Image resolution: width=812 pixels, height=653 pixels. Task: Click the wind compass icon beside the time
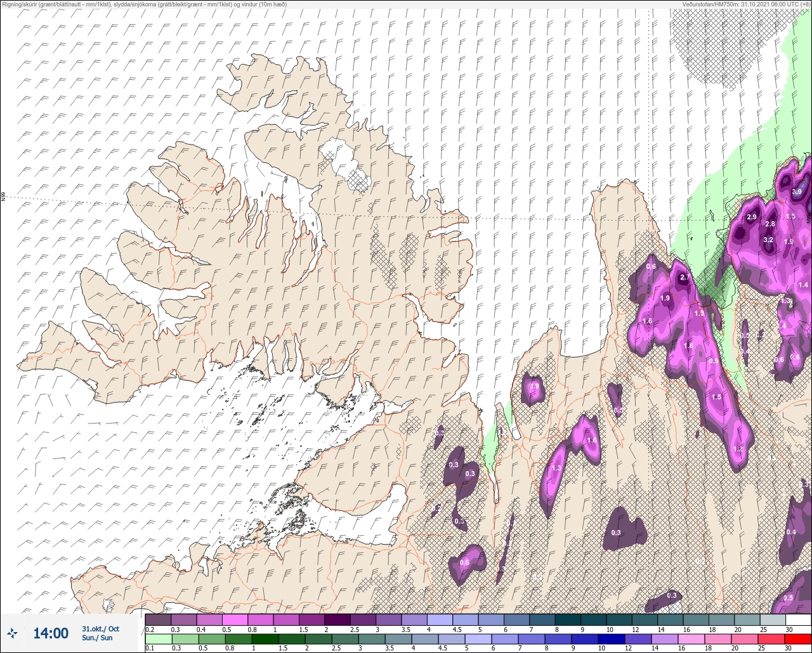12,633
